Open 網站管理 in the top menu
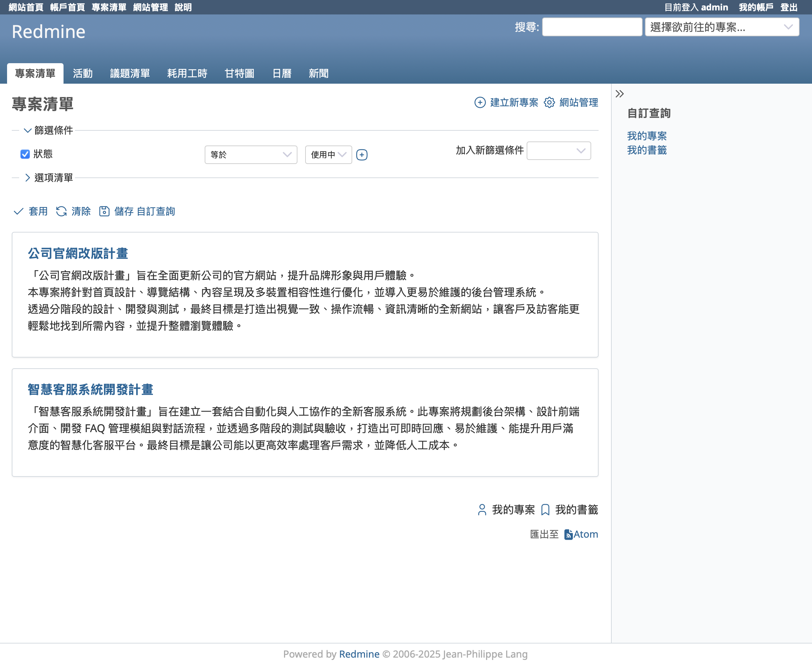This screenshot has width=812, height=664. point(150,7)
